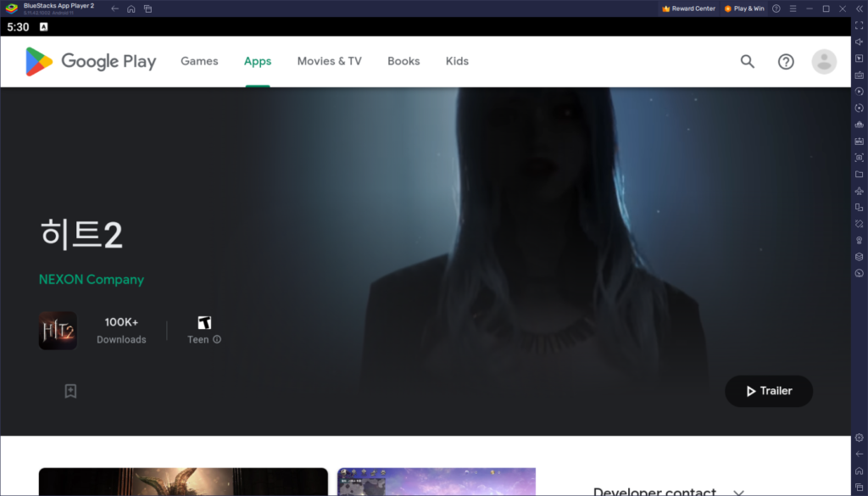Save 히트2 to wishlist
This screenshot has width=868, height=496.
[x=70, y=391]
